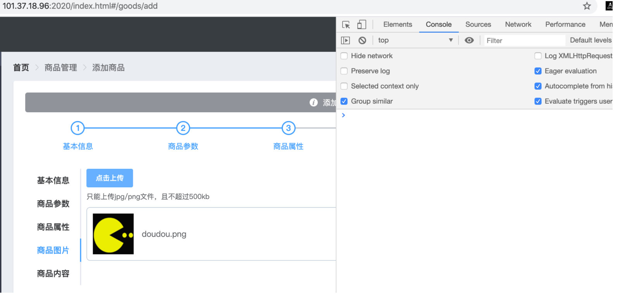Switch to the Elements tab
Screen dimensions: 644x295
(x=398, y=24)
